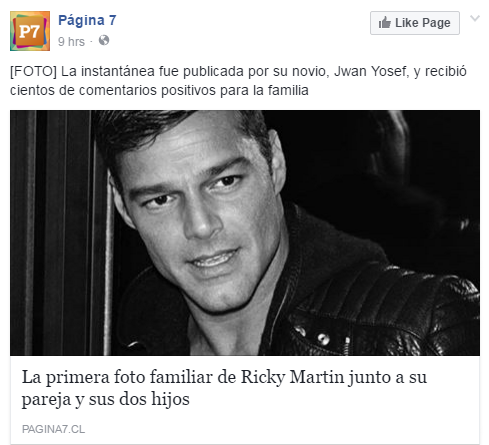Viewport: 489px width, 445px height.
Task: Click headline line pareja y sus dos hijos
Action: (x=106, y=399)
